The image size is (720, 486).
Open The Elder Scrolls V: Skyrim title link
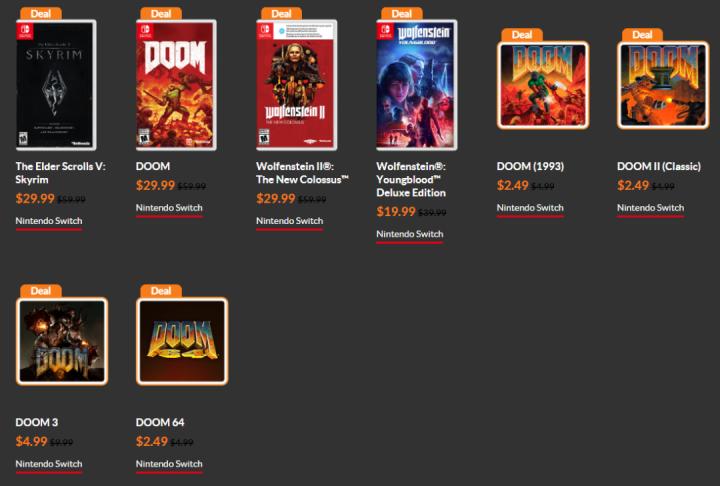(61, 173)
